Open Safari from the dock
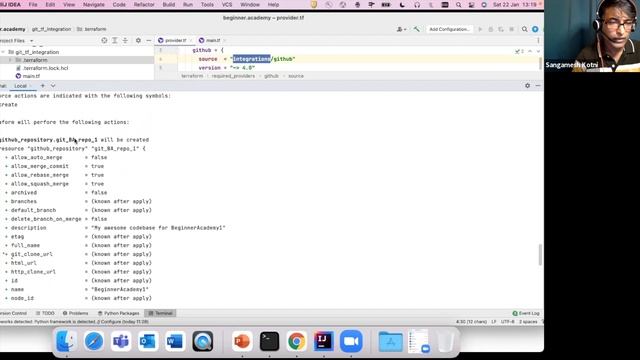The width and height of the screenshot is (640, 360). 93,341
